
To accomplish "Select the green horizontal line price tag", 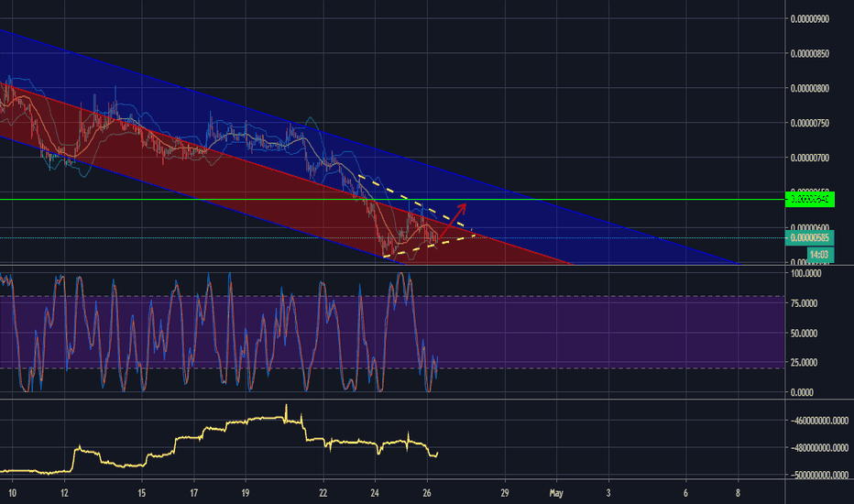I will pyautogui.click(x=809, y=200).
